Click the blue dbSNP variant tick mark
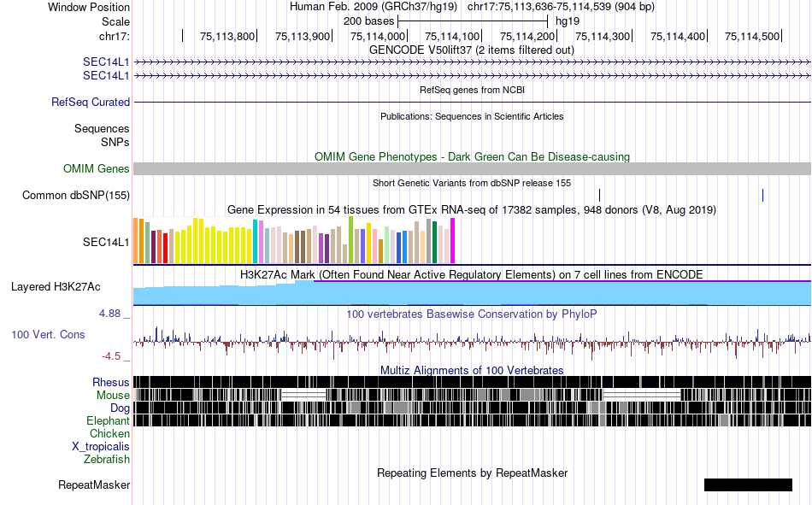This screenshot has width=812, height=505. click(x=762, y=196)
